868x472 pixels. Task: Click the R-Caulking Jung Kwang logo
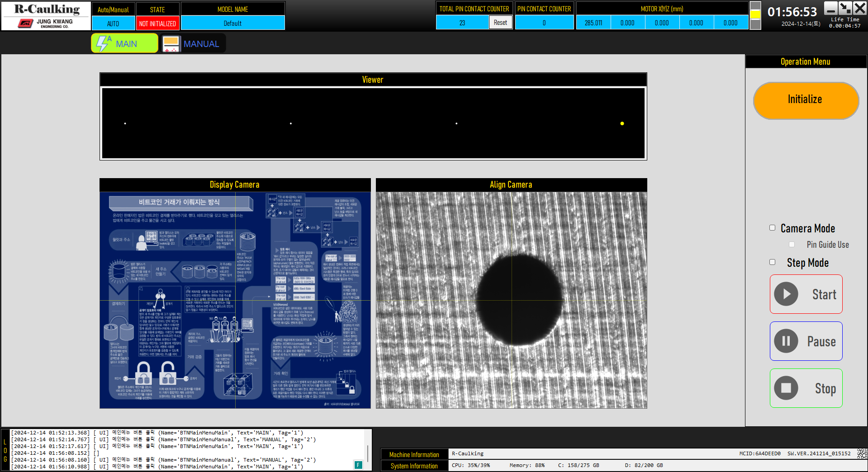[x=46, y=16]
